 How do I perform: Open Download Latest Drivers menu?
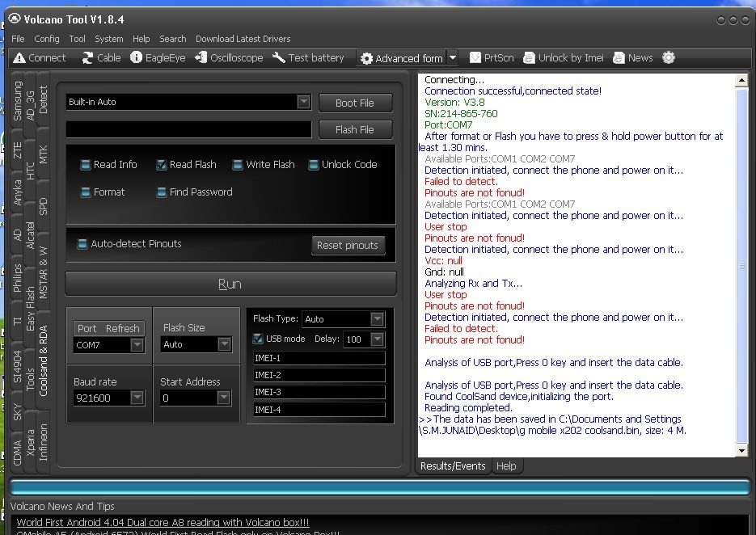coord(243,39)
